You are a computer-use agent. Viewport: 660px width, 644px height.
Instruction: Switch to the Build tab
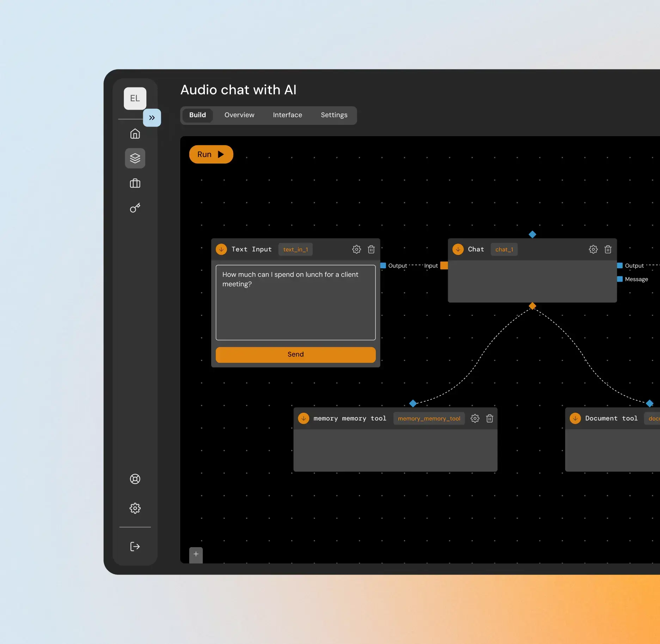(197, 115)
